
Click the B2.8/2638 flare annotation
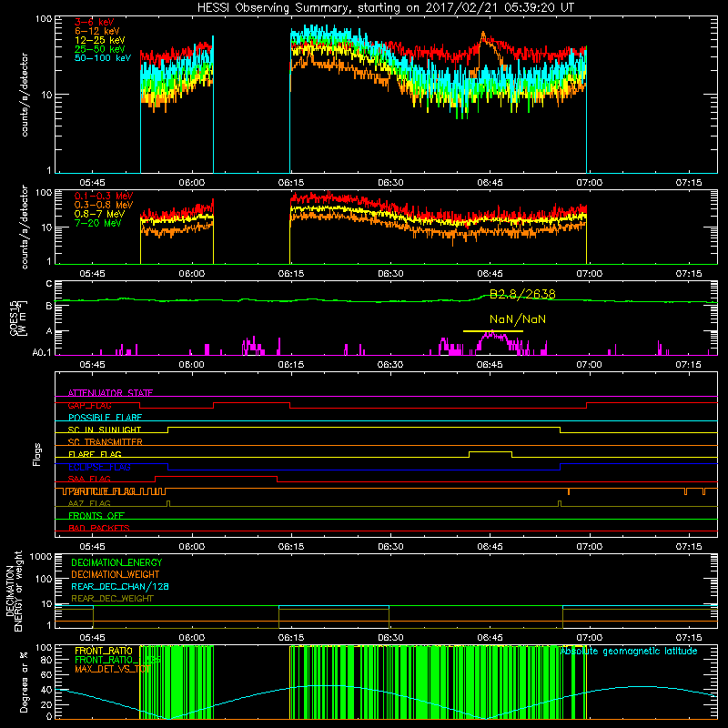pyautogui.click(x=522, y=294)
